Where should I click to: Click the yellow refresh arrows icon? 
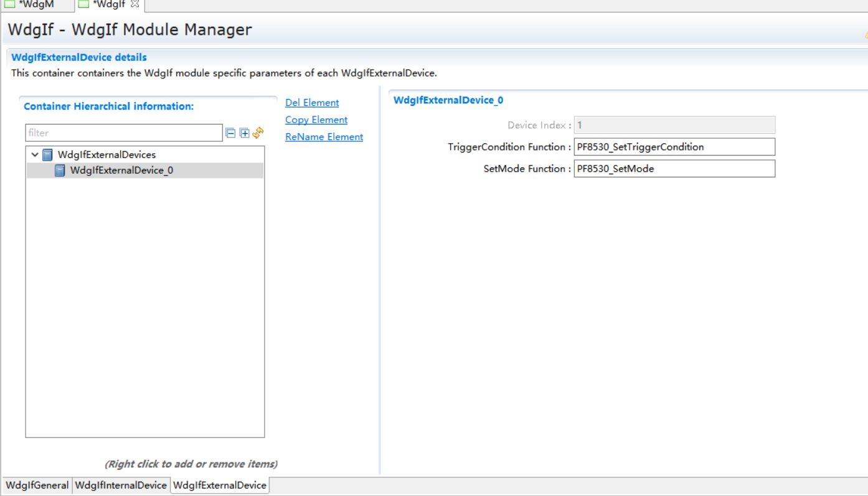[258, 133]
